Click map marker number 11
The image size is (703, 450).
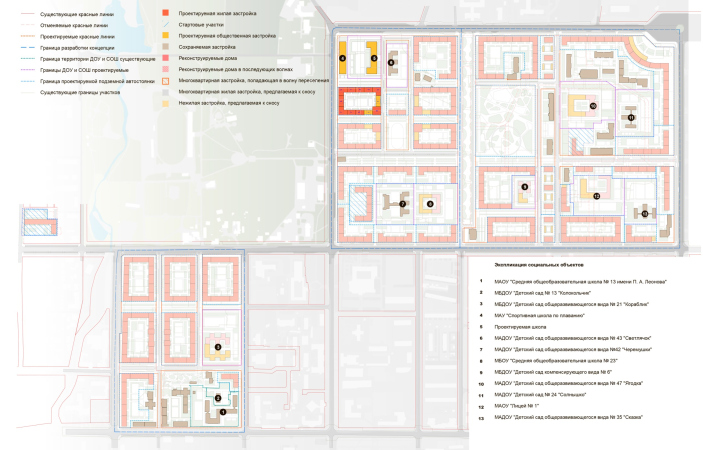[x=631, y=117]
